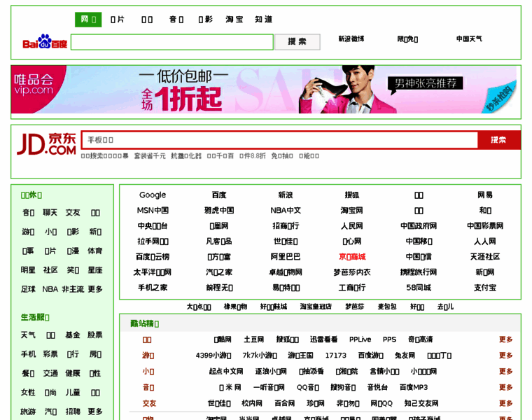Select 体育 in the left sidebar
The width and height of the screenshot is (532, 420).
95,251
